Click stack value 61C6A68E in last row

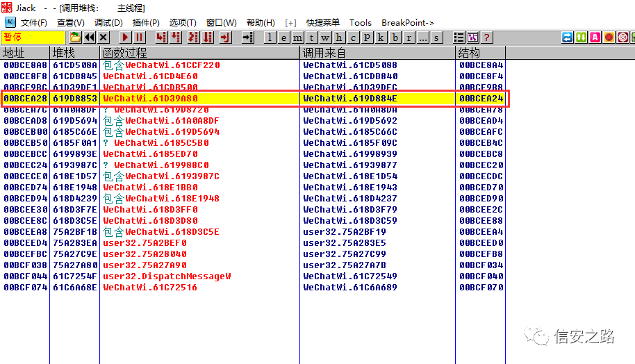coord(75,287)
